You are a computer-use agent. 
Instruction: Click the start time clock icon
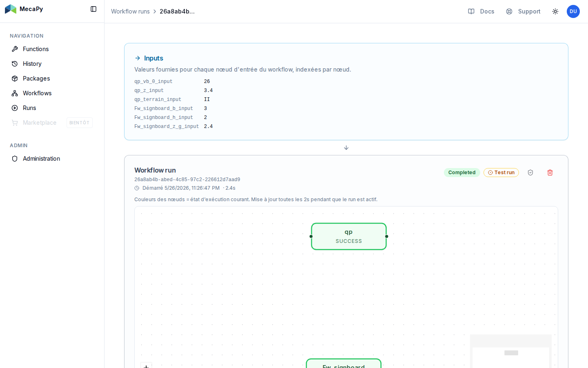(x=137, y=188)
